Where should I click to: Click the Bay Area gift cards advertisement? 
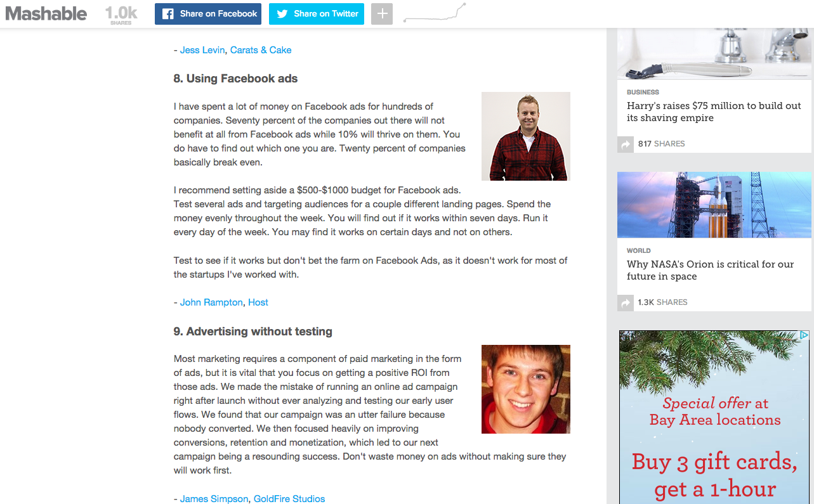tap(714, 417)
